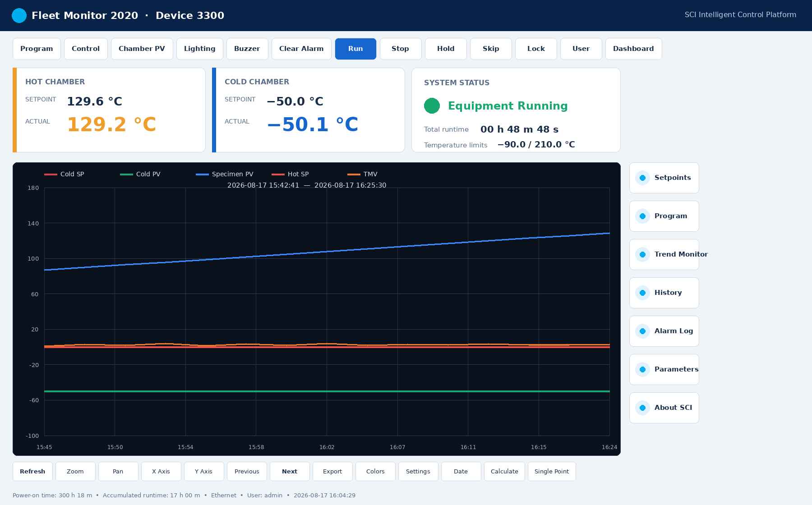The width and height of the screenshot is (812, 505).
Task: Click Clear Alarm
Action: [x=301, y=49]
